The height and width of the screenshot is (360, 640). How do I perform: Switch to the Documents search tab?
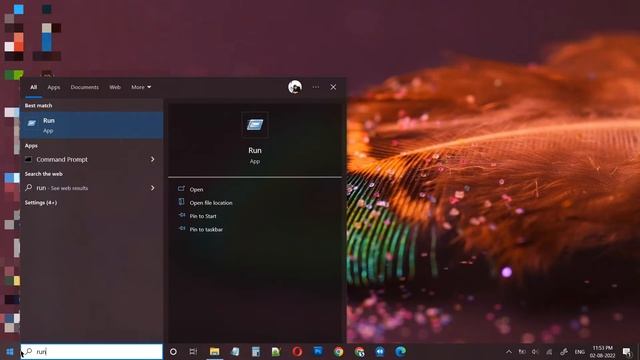[84, 87]
